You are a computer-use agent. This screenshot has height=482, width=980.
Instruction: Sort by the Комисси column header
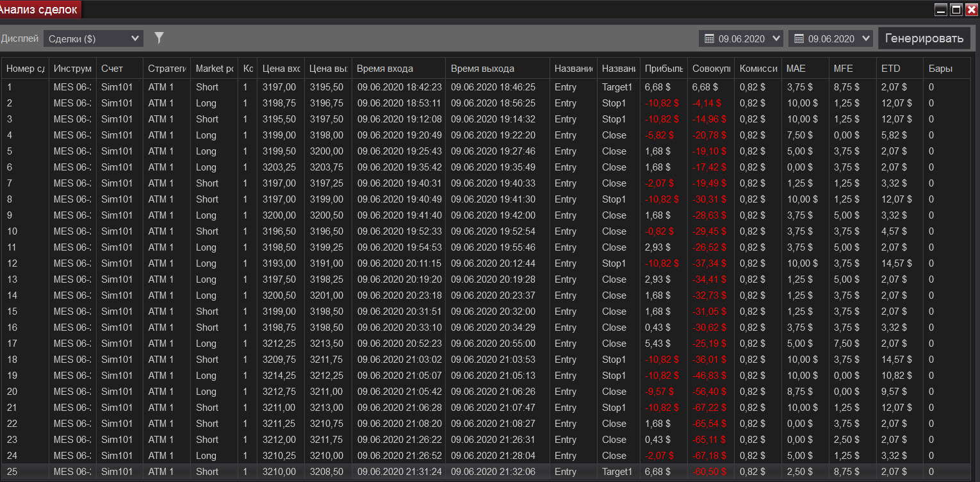pyautogui.click(x=758, y=69)
